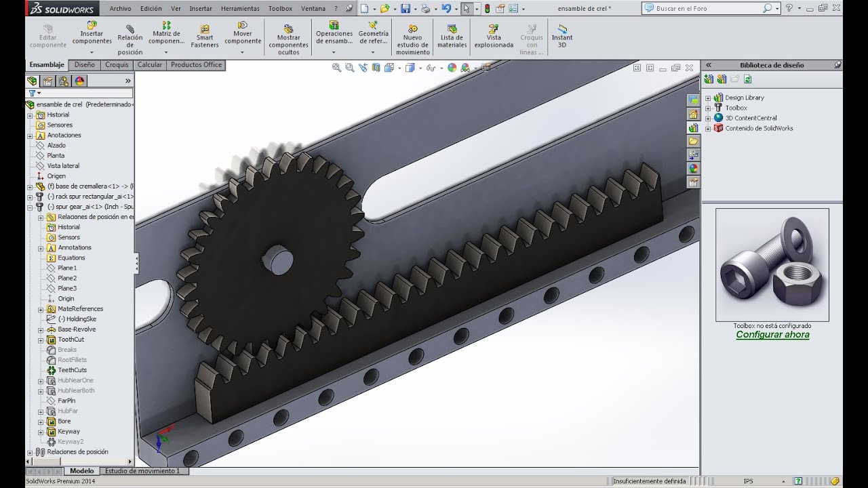Viewport: 868px width, 488px height.
Task: Refresh the Design Library panel
Action: coord(747,79)
